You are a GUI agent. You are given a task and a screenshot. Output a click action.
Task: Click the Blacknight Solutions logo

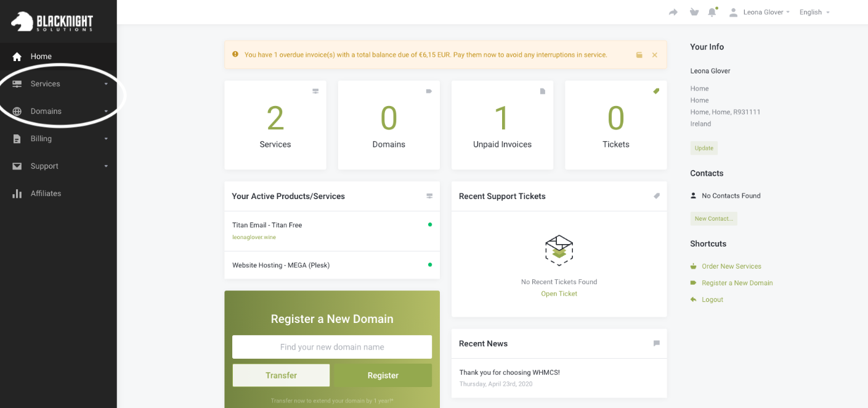[x=52, y=22]
